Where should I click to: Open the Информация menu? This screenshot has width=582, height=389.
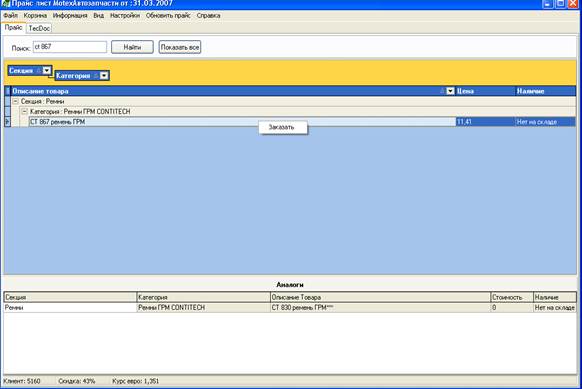point(70,16)
